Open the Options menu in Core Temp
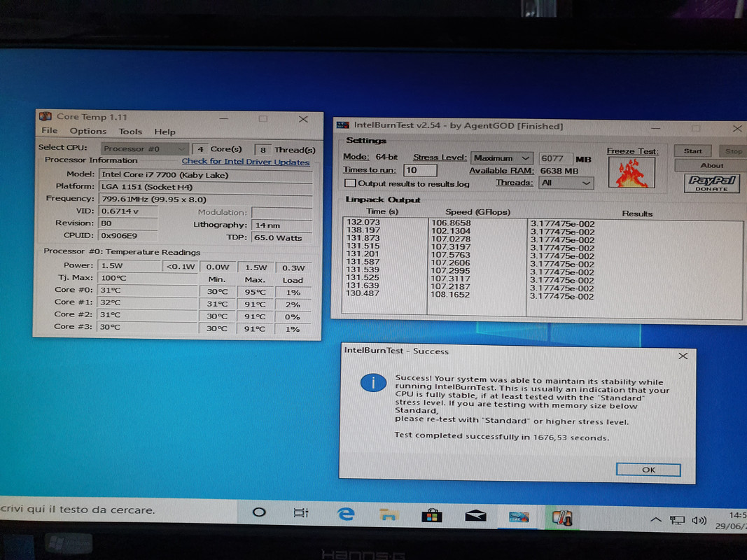747x560 pixels. 88,131
